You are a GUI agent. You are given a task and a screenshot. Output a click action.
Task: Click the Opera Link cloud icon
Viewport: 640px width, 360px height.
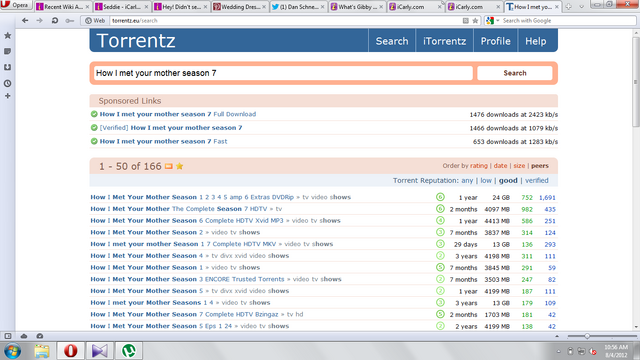point(24,336)
